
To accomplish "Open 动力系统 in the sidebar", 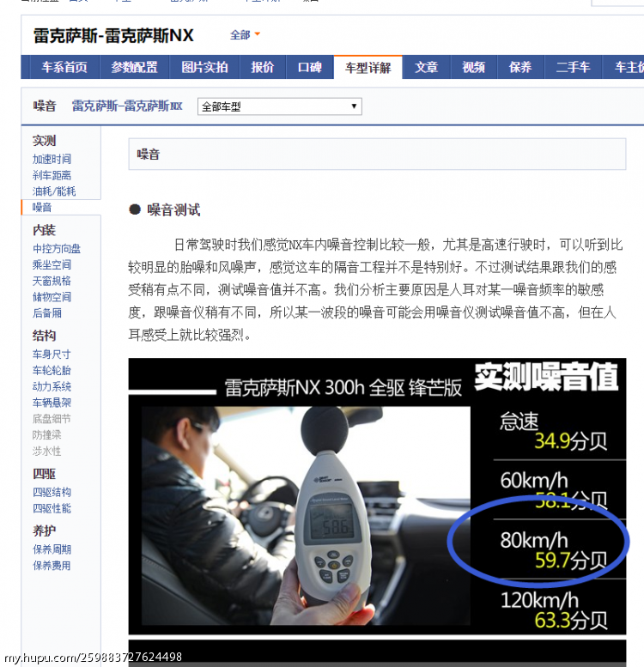I will 52,386.
